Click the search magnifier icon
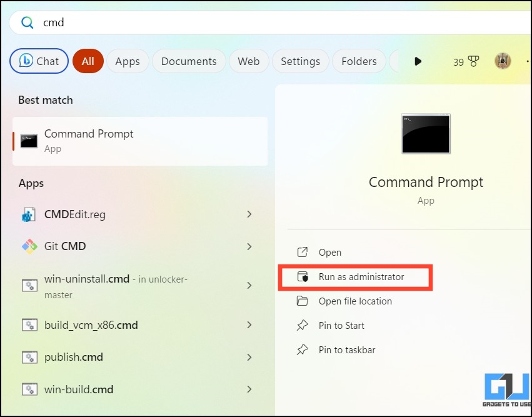 click(x=27, y=23)
